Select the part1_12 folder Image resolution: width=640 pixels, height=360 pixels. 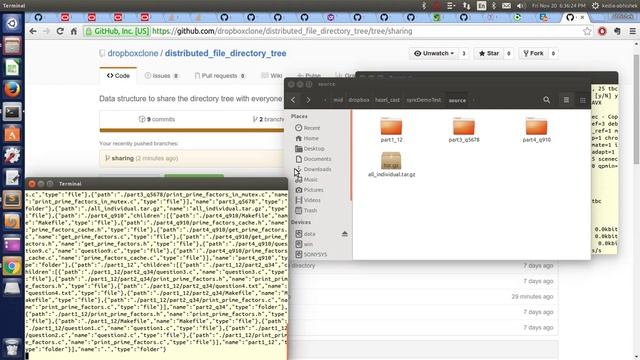(391, 129)
